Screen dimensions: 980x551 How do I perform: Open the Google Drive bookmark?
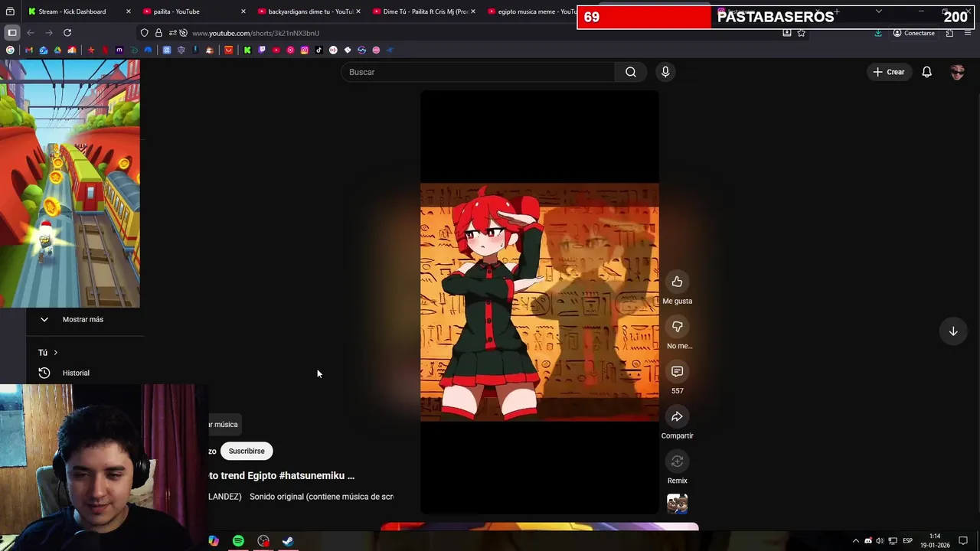coord(57,50)
